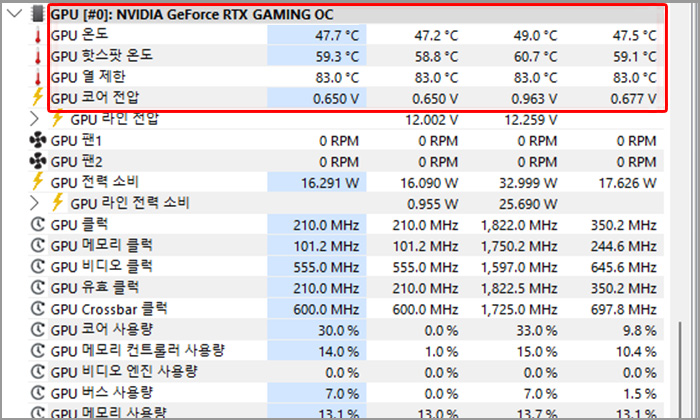
Task: Click the 60.7 °C maximum hotspot value
Action: (535, 57)
